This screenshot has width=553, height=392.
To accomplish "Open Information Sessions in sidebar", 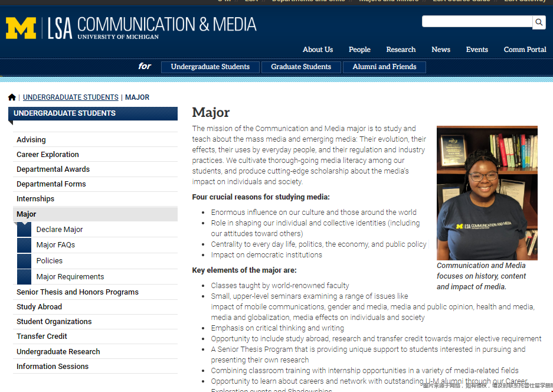I will click(95, 367).
